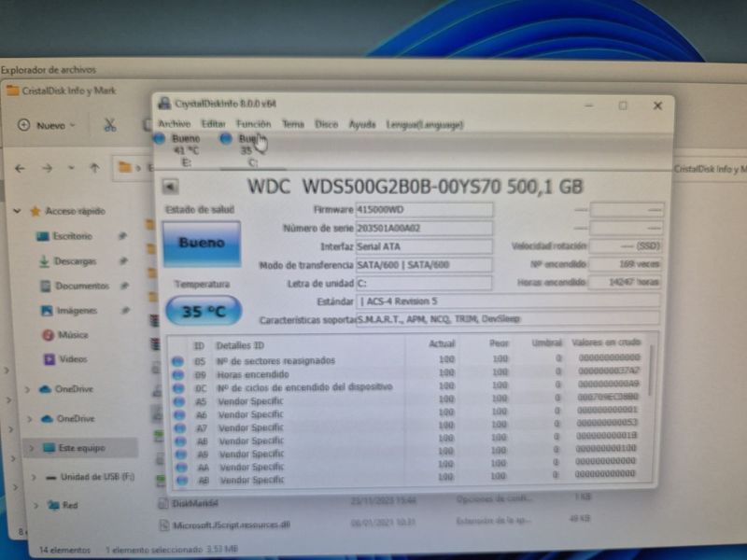The width and height of the screenshot is (747, 560).
Task: Click the previous disk arrow button
Action: pyautogui.click(x=170, y=187)
